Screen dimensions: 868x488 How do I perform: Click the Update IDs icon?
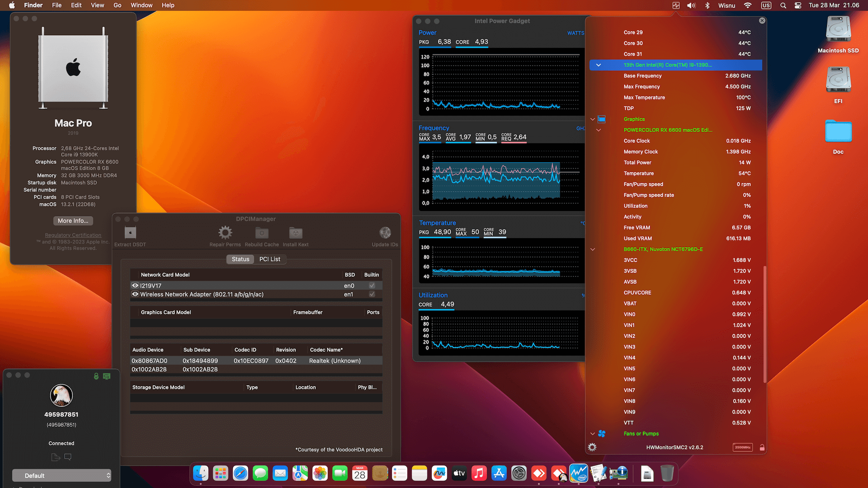(x=385, y=233)
